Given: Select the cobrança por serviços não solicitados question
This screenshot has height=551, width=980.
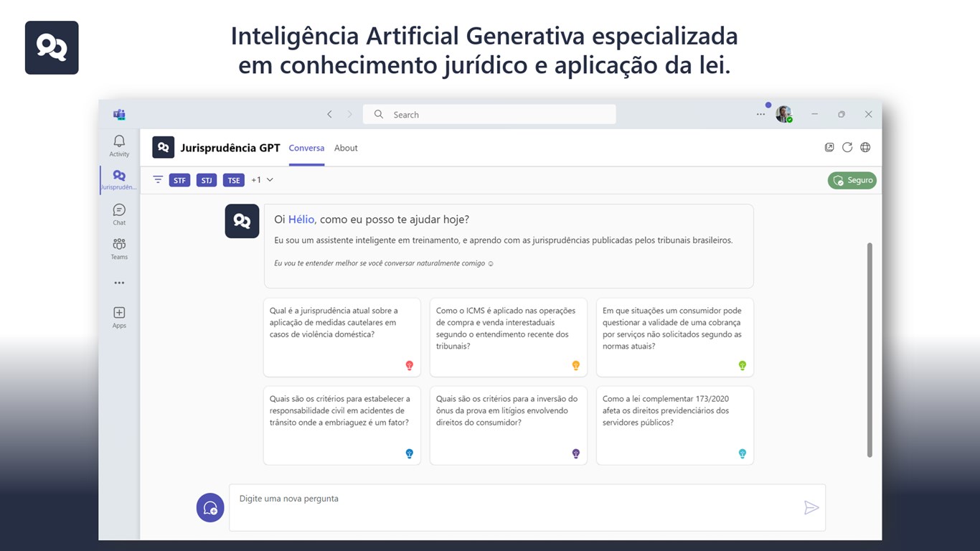Looking at the screenshot, I should (675, 337).
